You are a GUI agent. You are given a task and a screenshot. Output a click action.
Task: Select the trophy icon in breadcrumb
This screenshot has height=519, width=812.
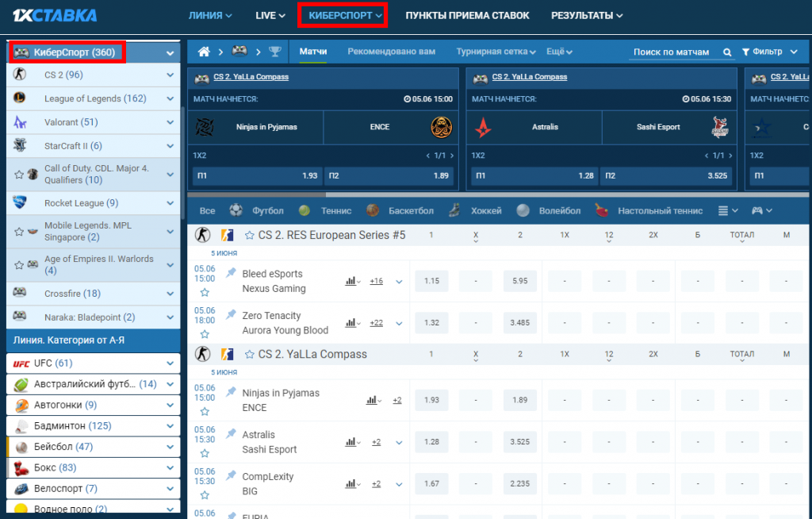(274, 52)
